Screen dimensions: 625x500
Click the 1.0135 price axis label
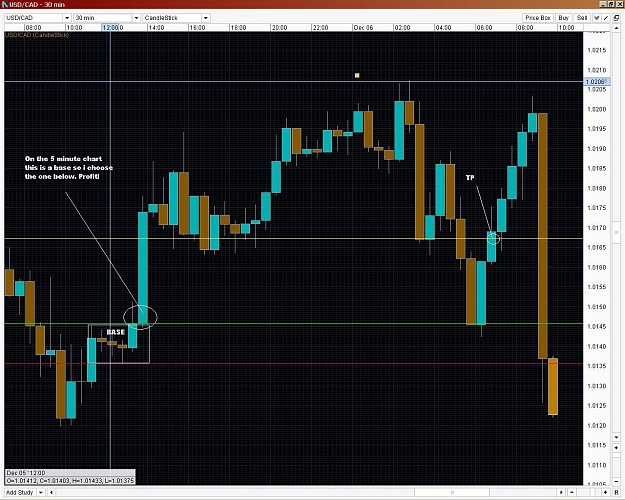[x=597, y=366]
